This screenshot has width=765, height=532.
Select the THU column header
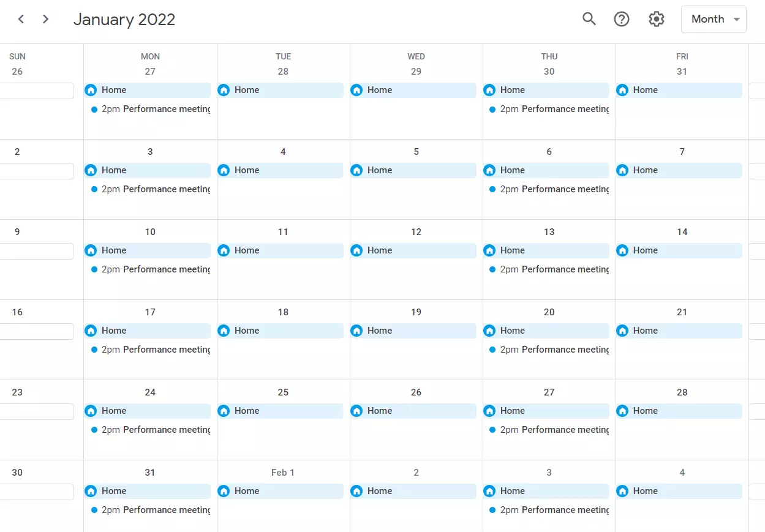549,56
